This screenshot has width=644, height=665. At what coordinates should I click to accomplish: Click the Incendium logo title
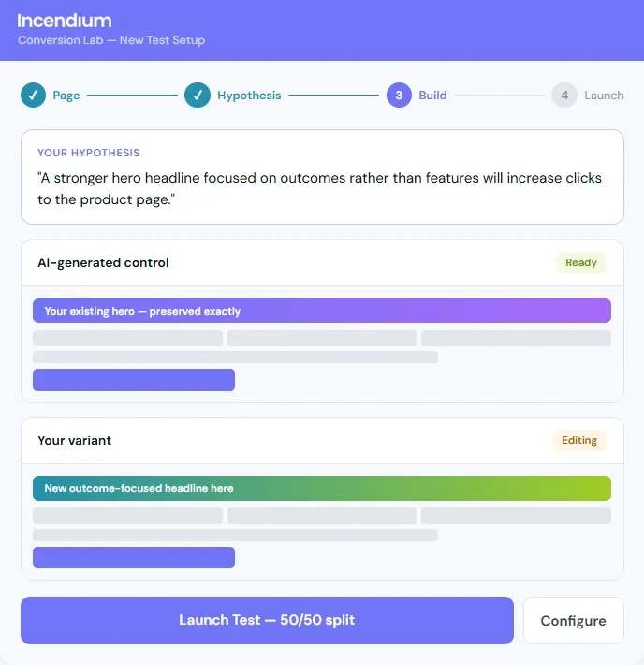click(65, 21)
